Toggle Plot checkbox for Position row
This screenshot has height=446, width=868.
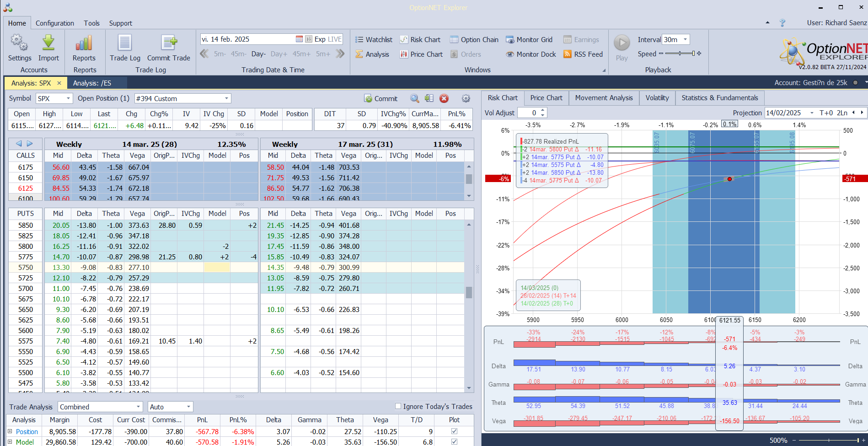(x=454, y=431)
